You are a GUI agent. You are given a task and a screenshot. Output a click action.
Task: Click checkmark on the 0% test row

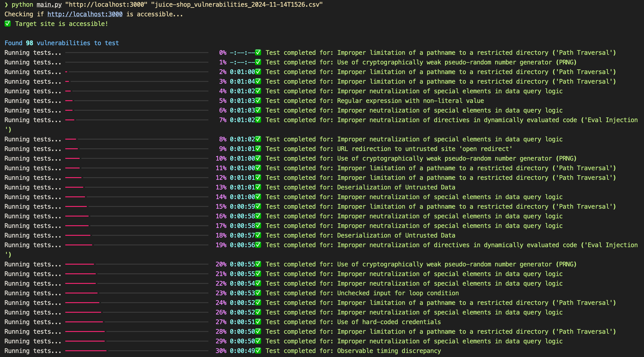[x=258, y=53]
